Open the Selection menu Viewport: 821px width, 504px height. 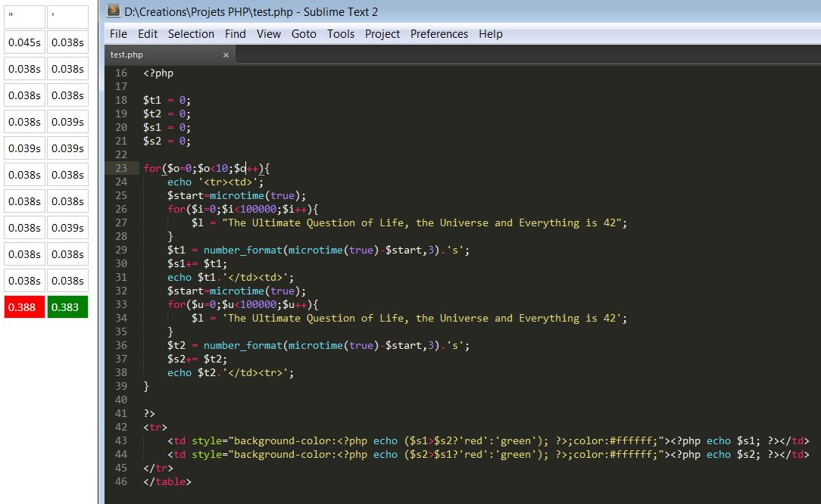(x=191, y=34)
